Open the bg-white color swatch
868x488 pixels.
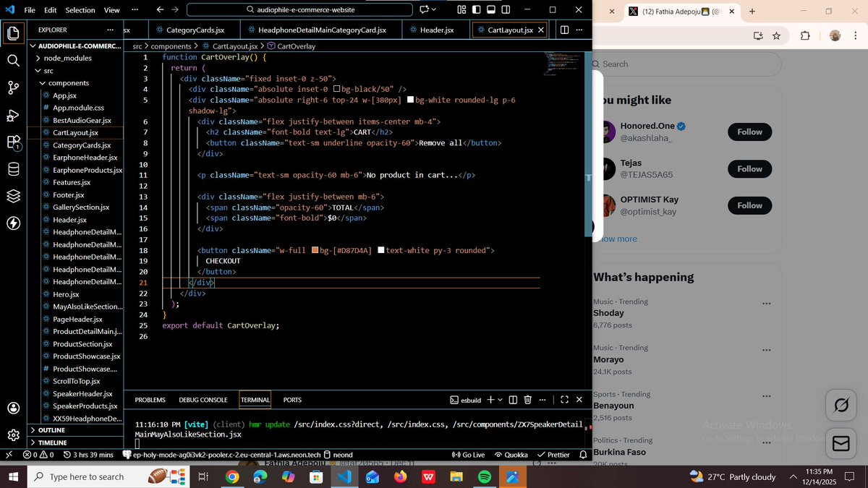pos(411,100)
